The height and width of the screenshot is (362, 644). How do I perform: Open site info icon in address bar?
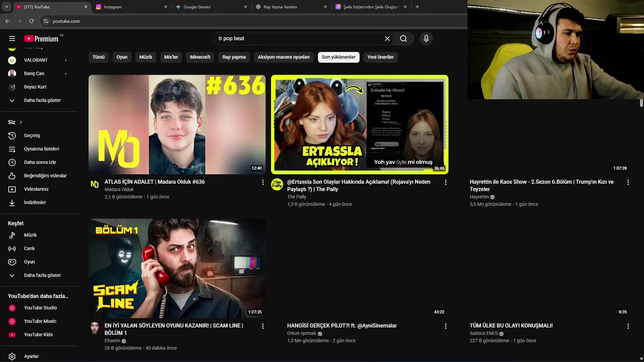46,21
